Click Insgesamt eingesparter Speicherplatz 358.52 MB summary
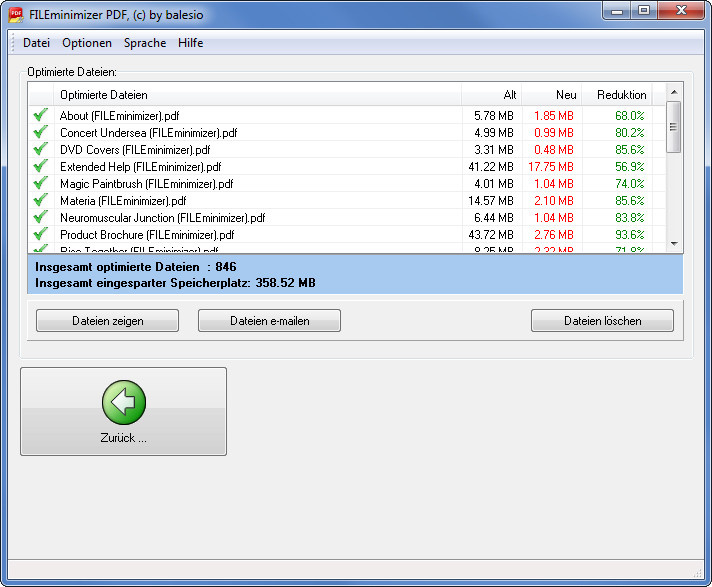The image size is (712, 587). coord(175,283)
